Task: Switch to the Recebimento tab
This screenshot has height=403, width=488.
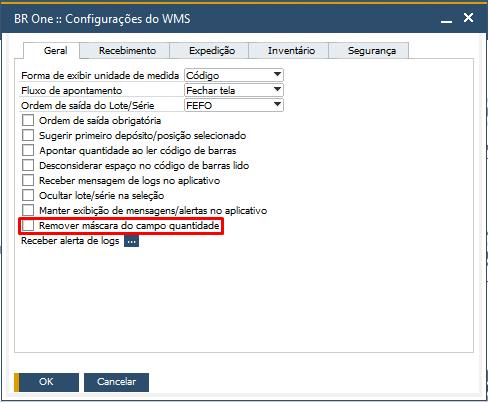Action: click(125, 51)
